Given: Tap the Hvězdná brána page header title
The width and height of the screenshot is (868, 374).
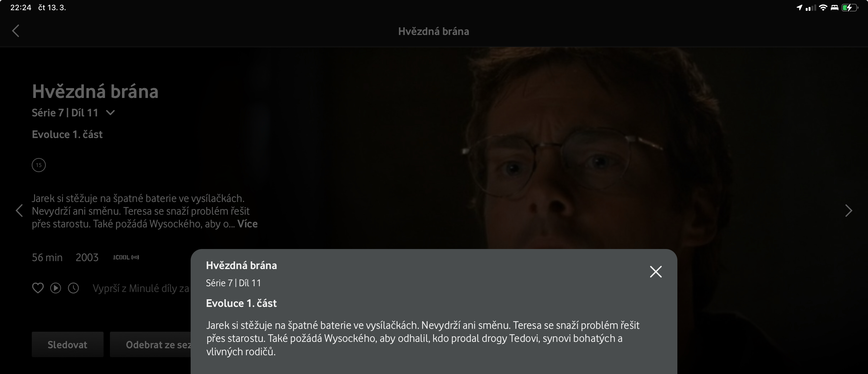Looking at the screenshot, I should (x=434, y=31).
